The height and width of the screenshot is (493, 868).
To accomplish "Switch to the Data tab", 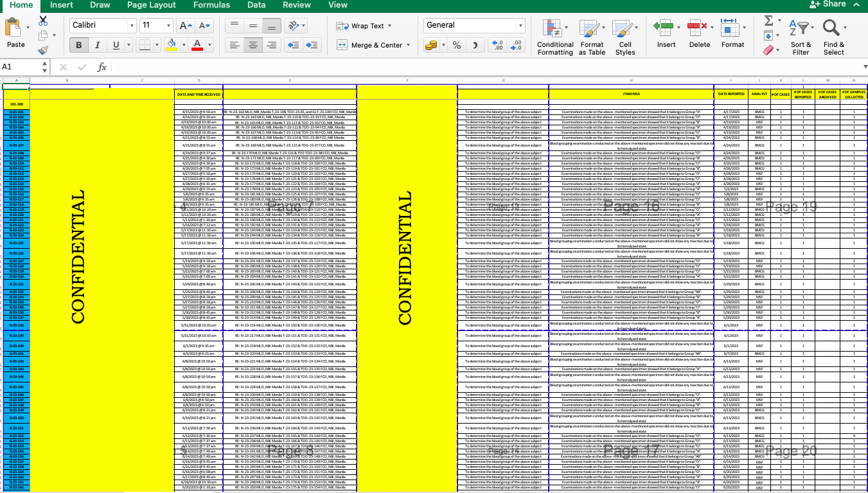I will coord(256,5).
